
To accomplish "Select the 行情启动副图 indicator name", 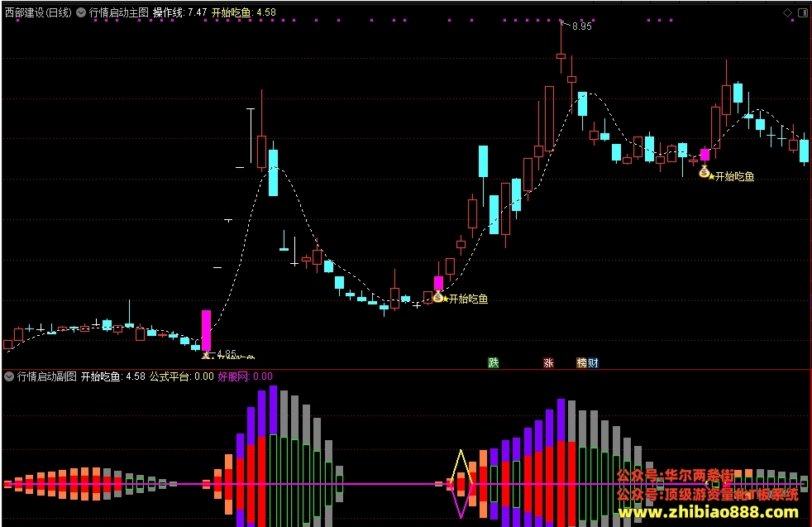I will [46, 376].
